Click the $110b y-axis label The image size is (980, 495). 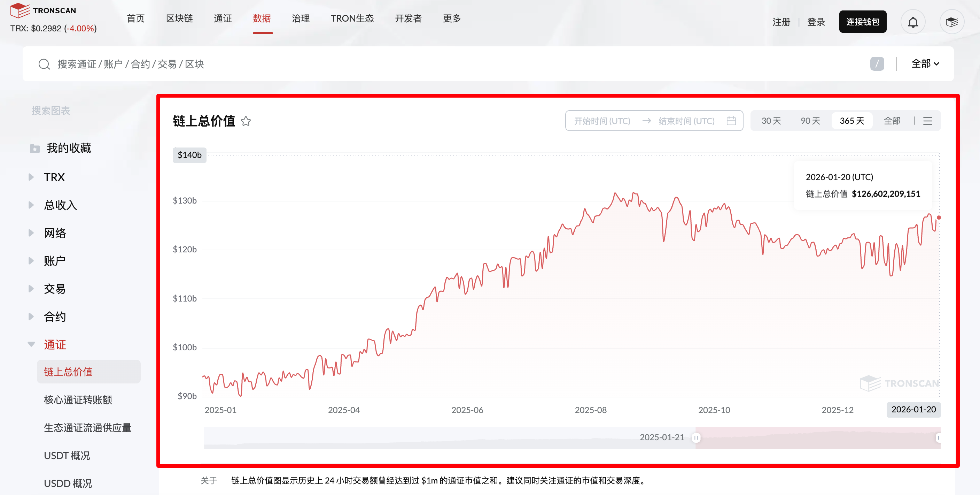(185, 298)
